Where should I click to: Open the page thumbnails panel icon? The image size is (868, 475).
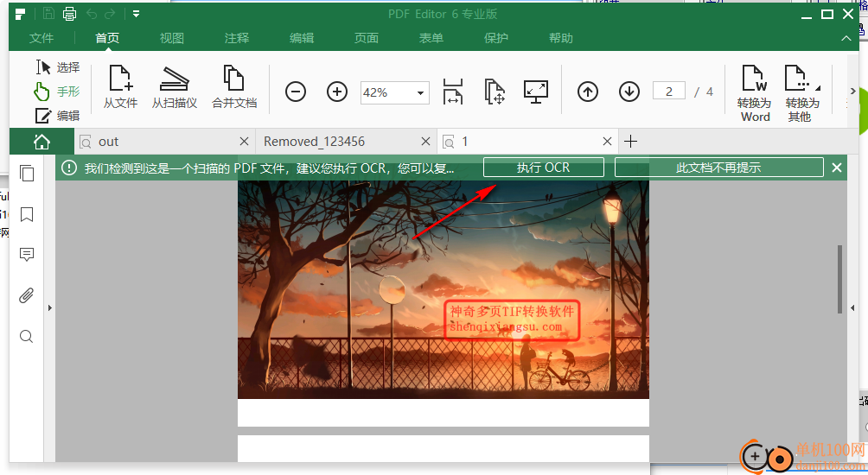[27, 174]
